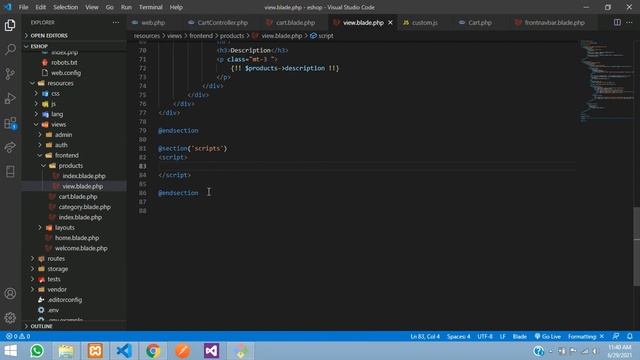Click the feedback icon in status bar
640x360 pixels.
tap(616, 336)
